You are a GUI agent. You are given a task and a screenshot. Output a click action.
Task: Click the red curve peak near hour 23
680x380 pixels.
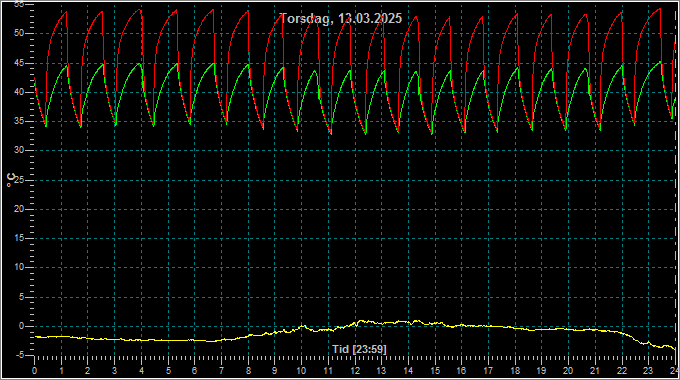tap(660, 9)
